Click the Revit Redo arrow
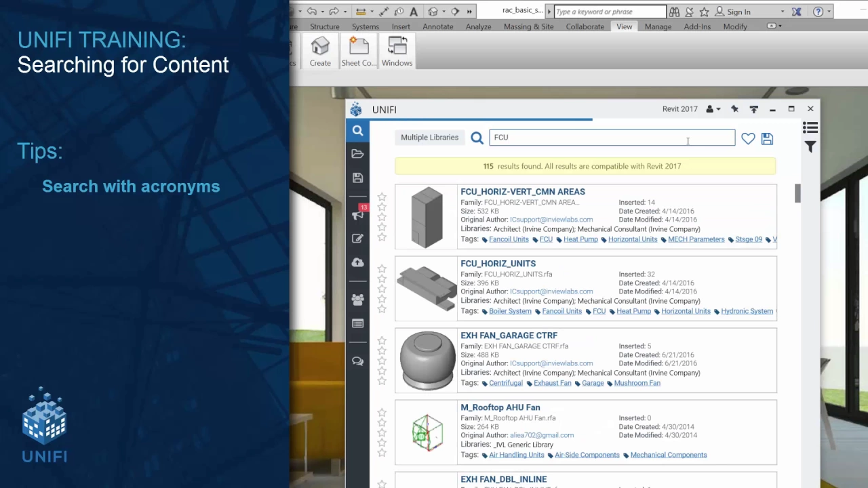Image resolution: width=868 pixels, height=488 pixels. point(333,12)
